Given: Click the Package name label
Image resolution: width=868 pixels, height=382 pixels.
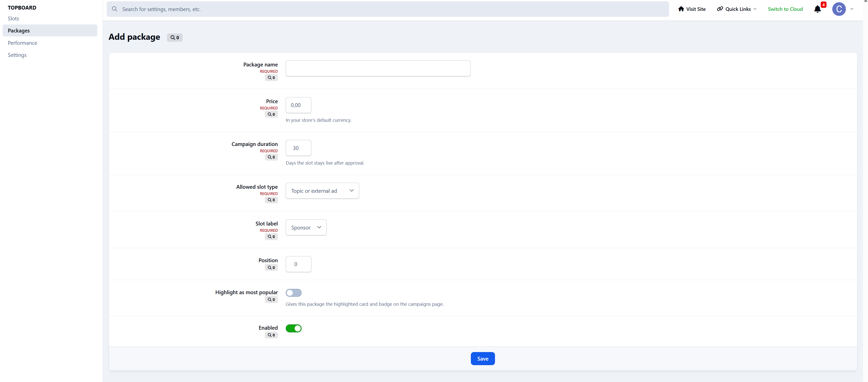Looking at the screenshot, I should [261, 64].
